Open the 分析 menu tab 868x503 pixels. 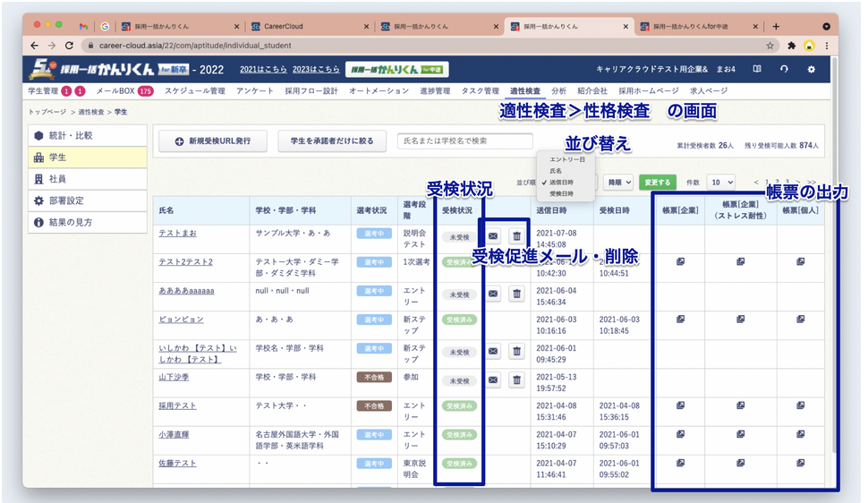point(558,91)
